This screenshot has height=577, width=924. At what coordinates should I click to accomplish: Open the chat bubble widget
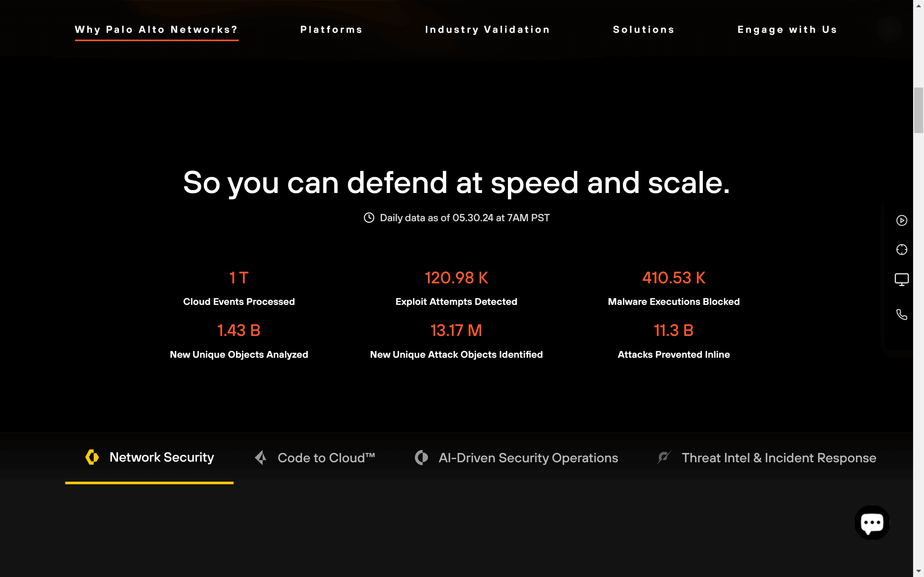872,523
